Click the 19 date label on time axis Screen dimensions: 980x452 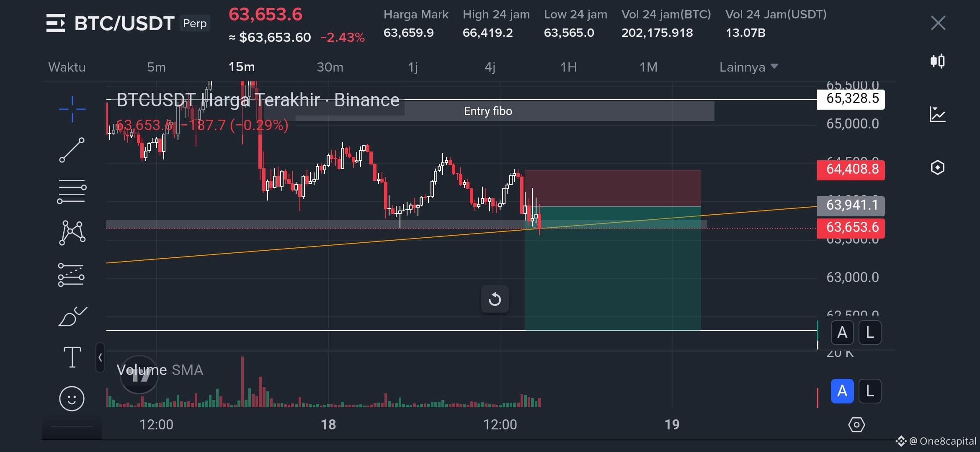[672, 425]
